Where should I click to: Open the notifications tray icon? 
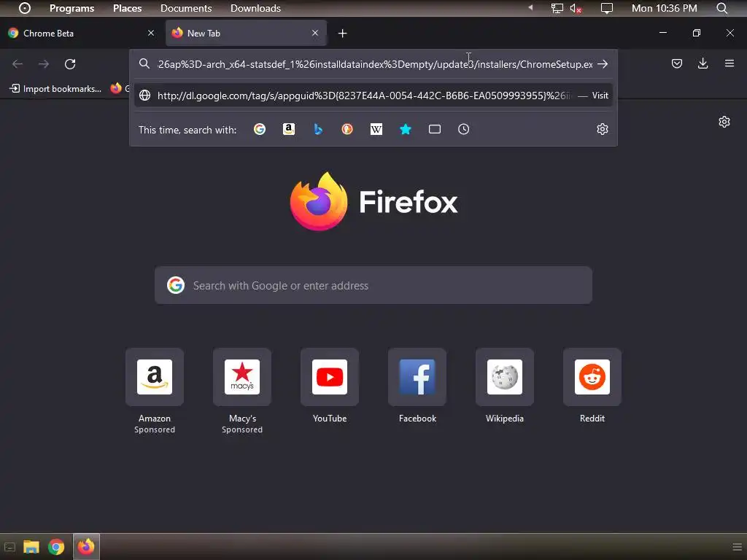[x=606, y=8]
